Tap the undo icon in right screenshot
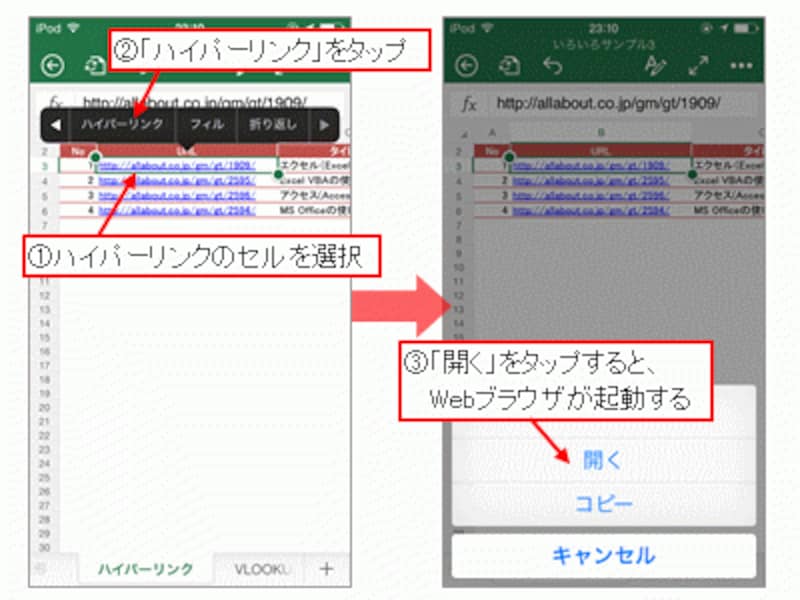 click(553, 66)
